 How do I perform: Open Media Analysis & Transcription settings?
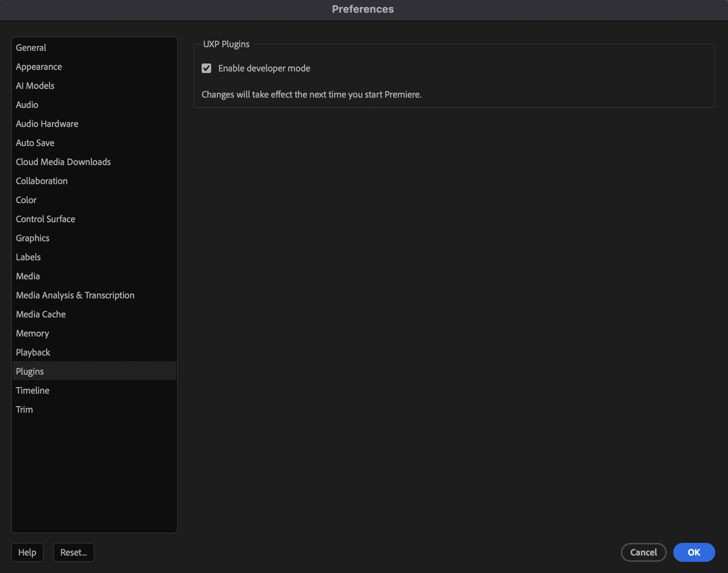click(x=75, y=295)
